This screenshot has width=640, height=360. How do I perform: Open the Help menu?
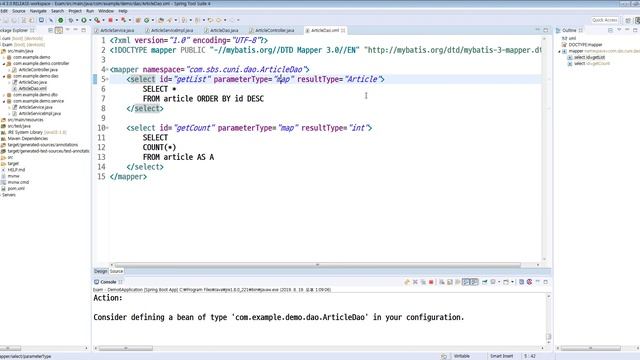point(123,11)
